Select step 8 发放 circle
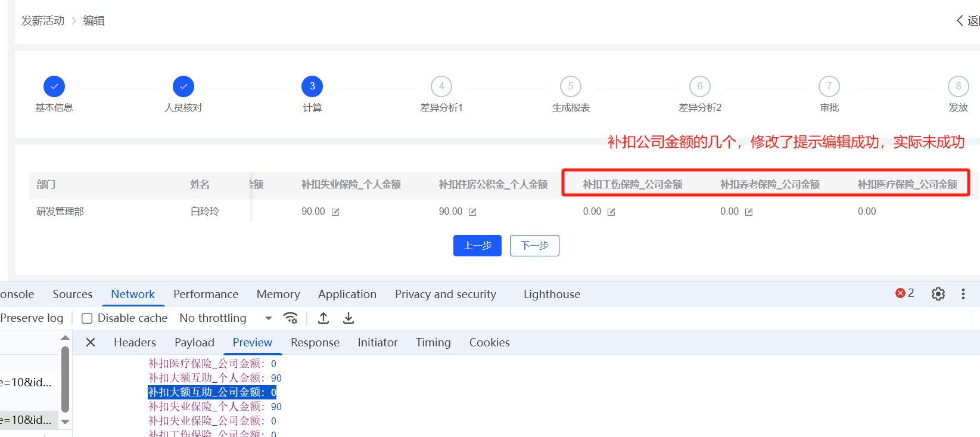This screenshot has height=437, width=980. 959,86
